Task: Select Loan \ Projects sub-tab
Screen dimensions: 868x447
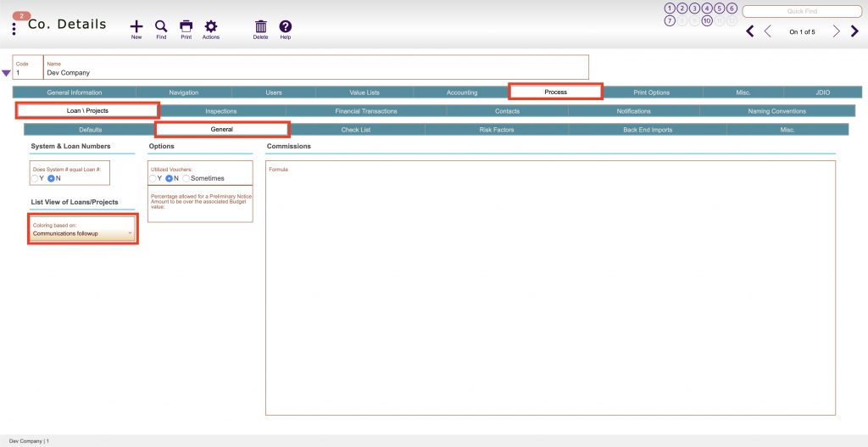Action: coord(88,111)
